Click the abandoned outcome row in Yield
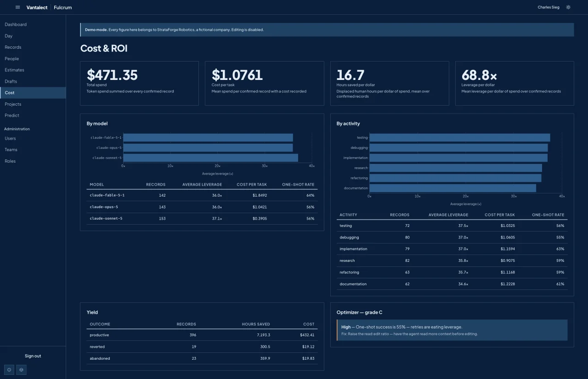Viewport: 588px width, 379px height. [x=202, y=358]
